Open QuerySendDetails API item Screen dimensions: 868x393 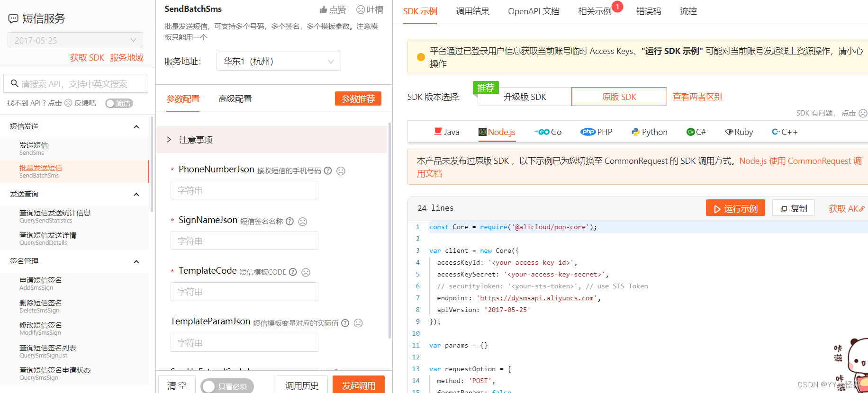pyautogui.click(x=74, y=239)
